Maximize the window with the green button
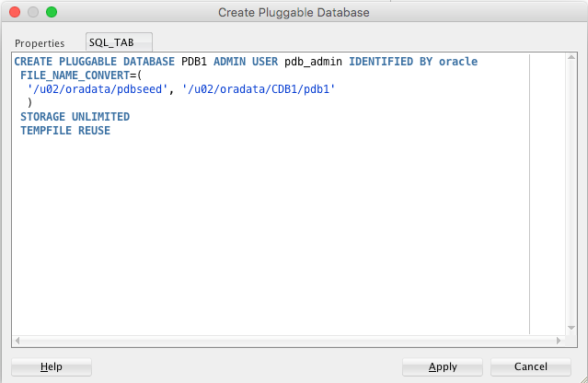Image resolution: width=588 pixels, height=383 pixels. click(x=52, y=13)
